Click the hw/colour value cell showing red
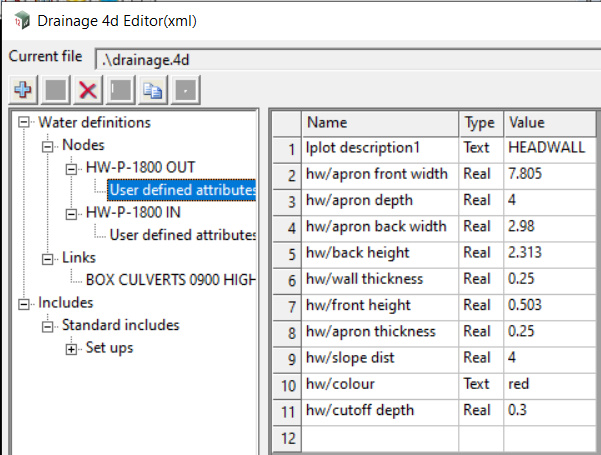Image resolution: width=601 pixels, height=455 pixels. pos(549,384)
